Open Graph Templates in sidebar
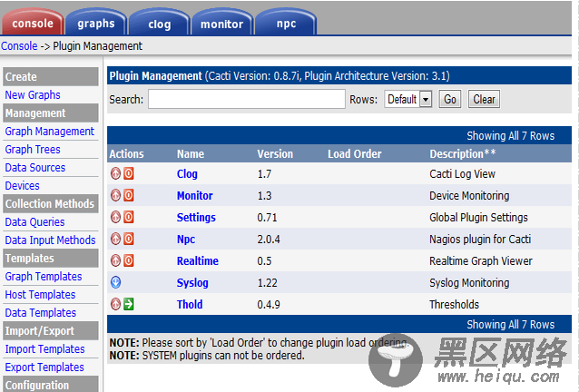The height and width of the screenshot is (392, 579). pyautogui.click(x=44, y=277)
